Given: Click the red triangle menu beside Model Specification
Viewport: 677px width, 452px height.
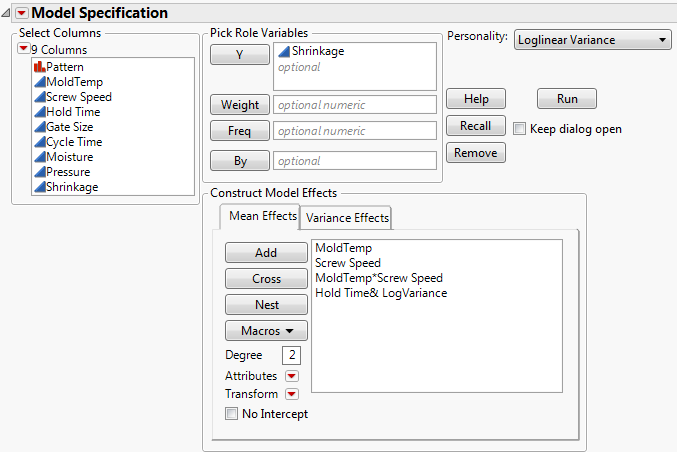Looking at the screenshot, I should coord(22,13).
